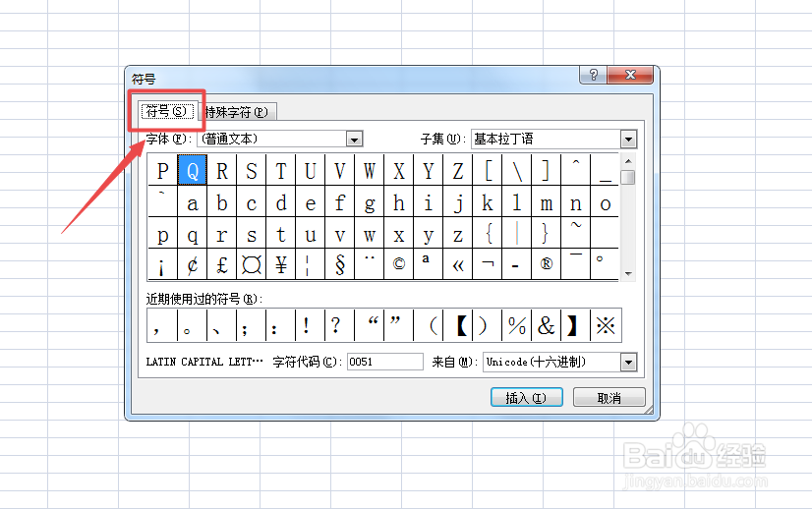Pick recent symbol percent sign
Viewport: 812px width, 509px height.
click(x=517, y=325)
